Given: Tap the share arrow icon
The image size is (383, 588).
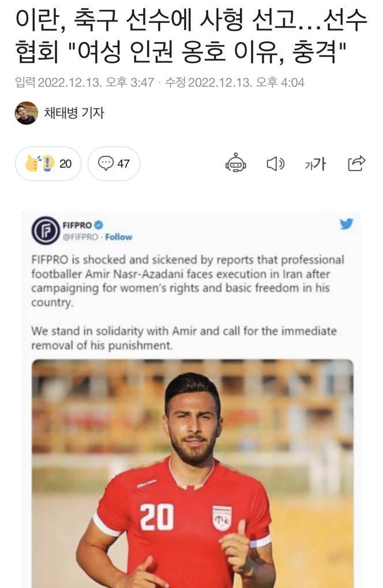Looking at the screenshot, I should point(356,163).
